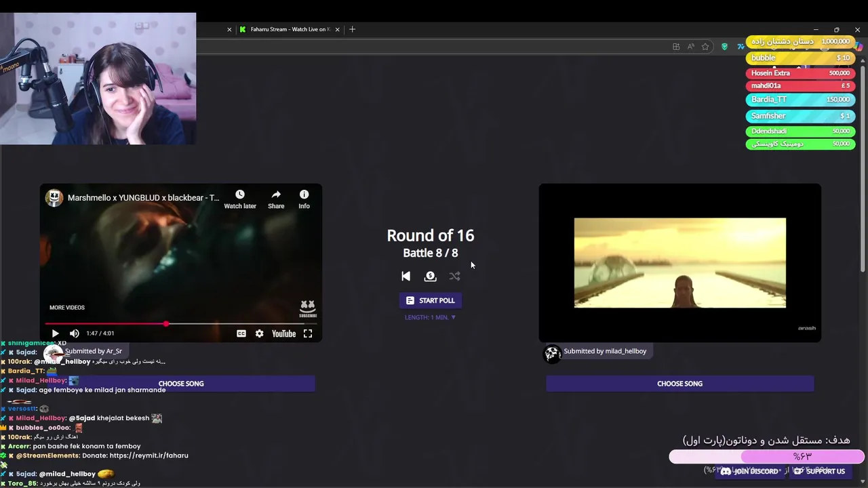Click the Ddendshadi 50,000 donation entry
Screen dimensions: 868x488
800,131
